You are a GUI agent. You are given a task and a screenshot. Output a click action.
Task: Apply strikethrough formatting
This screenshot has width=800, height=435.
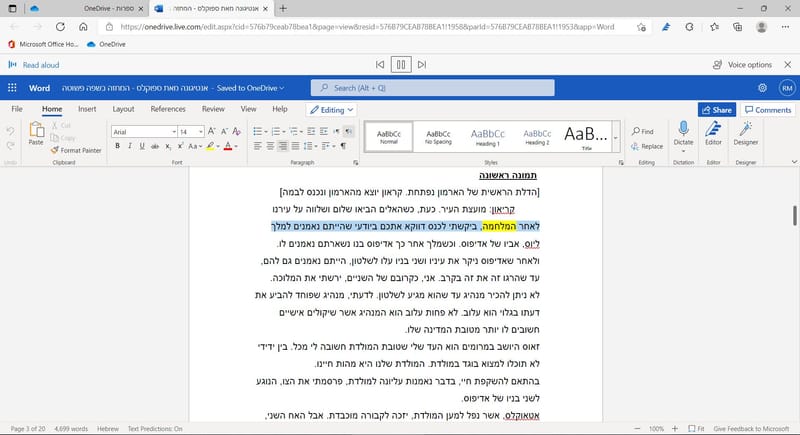coord(155,146)
